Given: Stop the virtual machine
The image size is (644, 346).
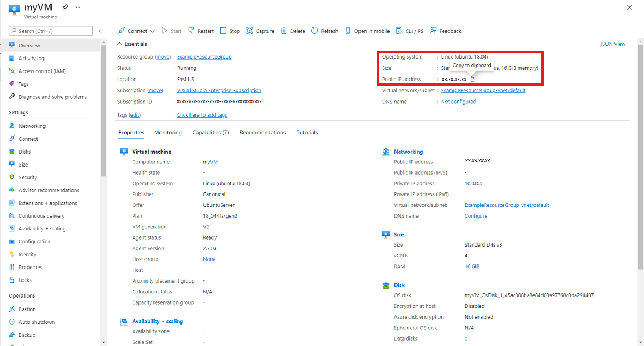Looking at the screenshot, I should pyautogui.click(x=230, y=31).
